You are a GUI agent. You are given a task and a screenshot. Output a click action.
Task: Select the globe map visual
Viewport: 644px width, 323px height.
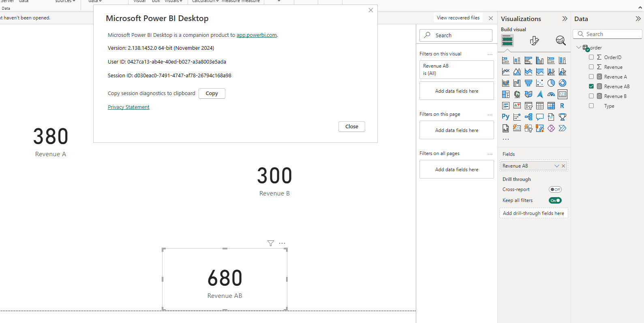pyautogui.click(x=517, y=94)
